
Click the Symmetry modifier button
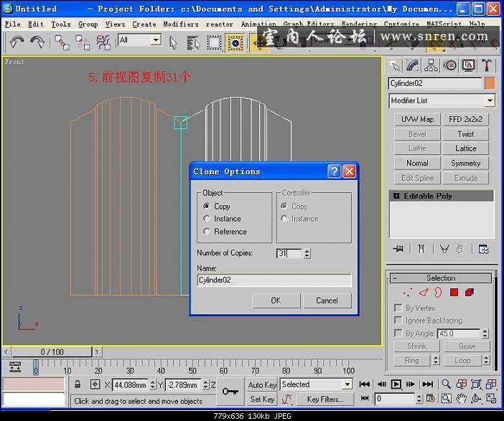tap(466, 163)
